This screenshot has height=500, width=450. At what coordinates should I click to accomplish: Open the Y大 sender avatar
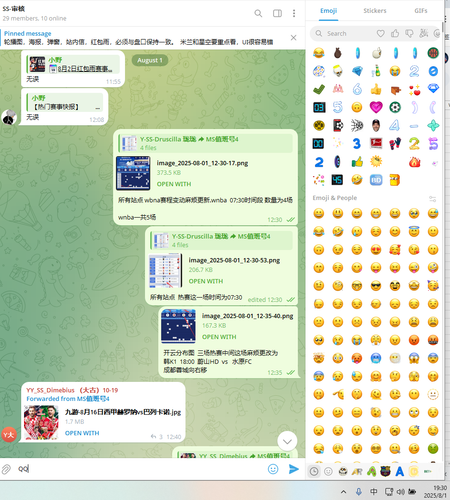pyautogui.click(x=9, y=435)
